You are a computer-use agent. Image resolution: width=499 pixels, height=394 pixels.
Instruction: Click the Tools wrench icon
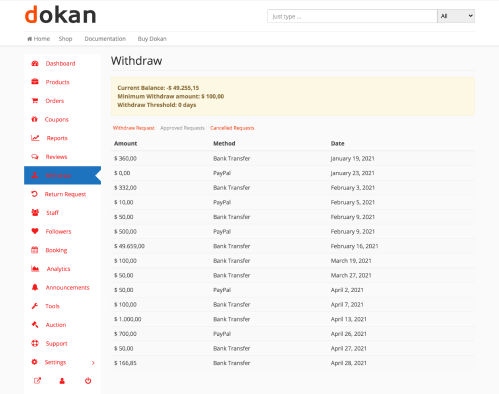click(x=35, y=306)
